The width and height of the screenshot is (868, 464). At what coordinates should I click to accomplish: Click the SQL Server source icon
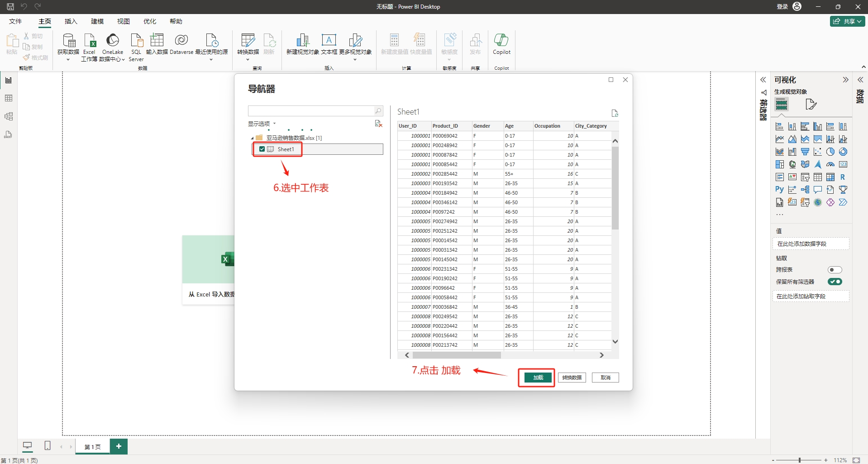coord(136,40)
